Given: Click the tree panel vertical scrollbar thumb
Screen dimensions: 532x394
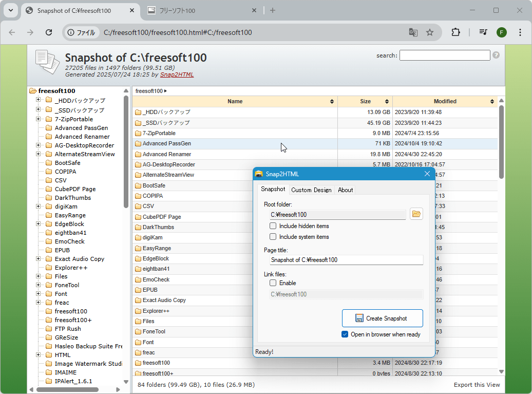Looking at the screenshot, I should pyautogui.click(x=126, y=152).
